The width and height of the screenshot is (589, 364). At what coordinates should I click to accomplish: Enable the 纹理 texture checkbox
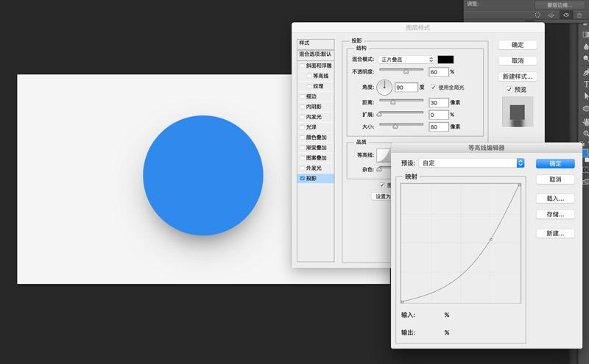tap(309, 86)
